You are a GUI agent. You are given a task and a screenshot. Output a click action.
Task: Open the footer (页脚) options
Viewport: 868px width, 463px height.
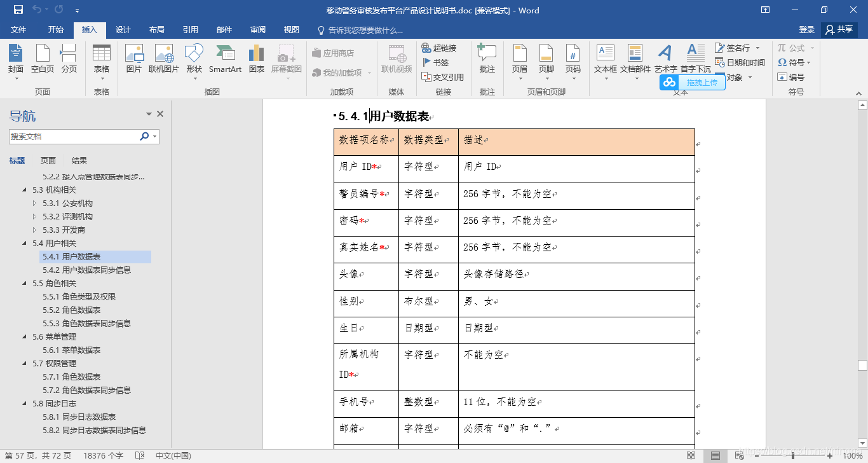(546, 62)
